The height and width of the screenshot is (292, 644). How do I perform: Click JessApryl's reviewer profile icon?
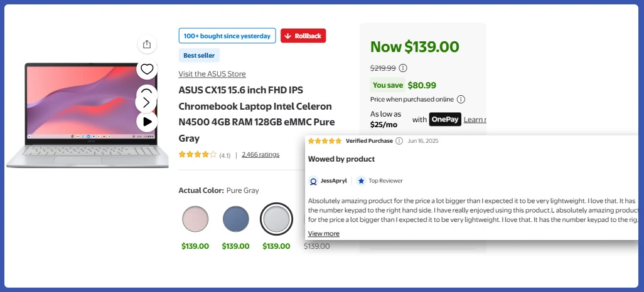coord(314,181)
